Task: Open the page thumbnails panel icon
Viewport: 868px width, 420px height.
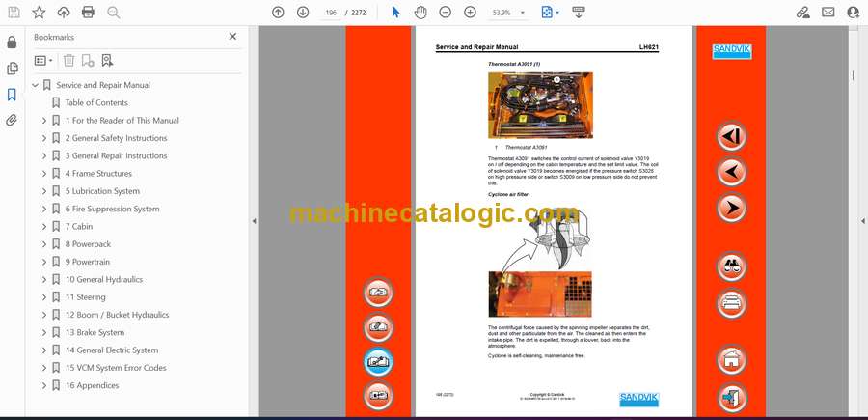Action: point(12,69)
